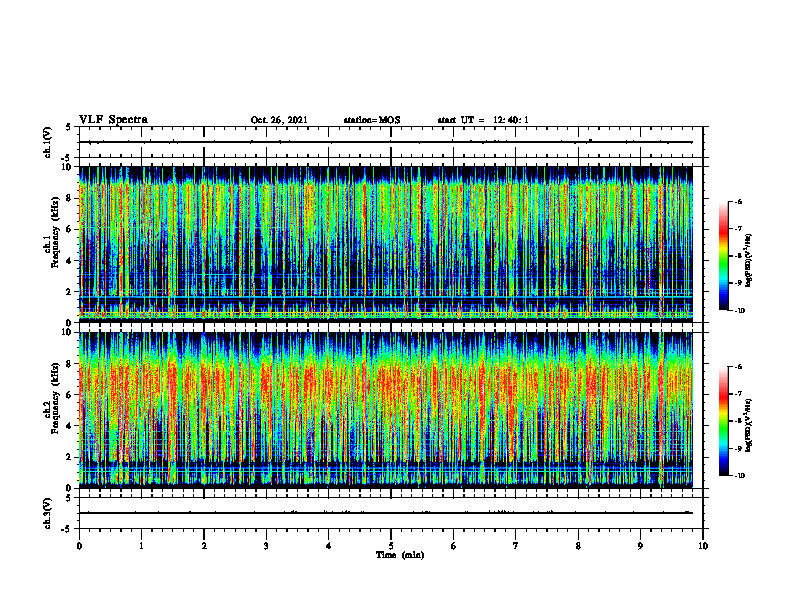Click time axis tick label "5"
The height and width of the screenshot is (612, 792).
[x=391, y=546]
